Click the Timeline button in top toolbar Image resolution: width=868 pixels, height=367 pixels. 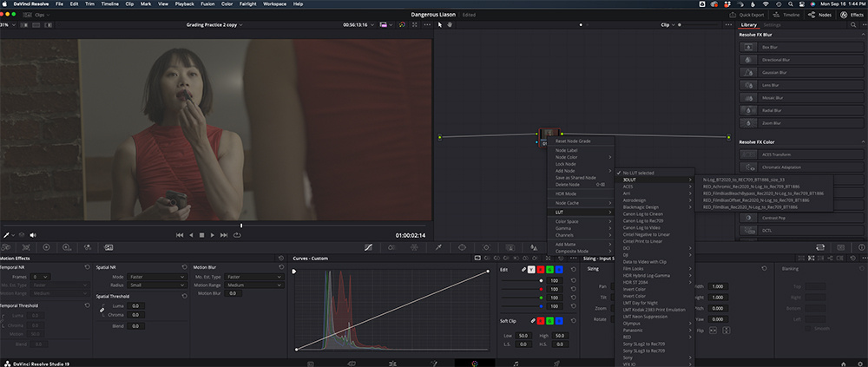click(x=787, y=15)
